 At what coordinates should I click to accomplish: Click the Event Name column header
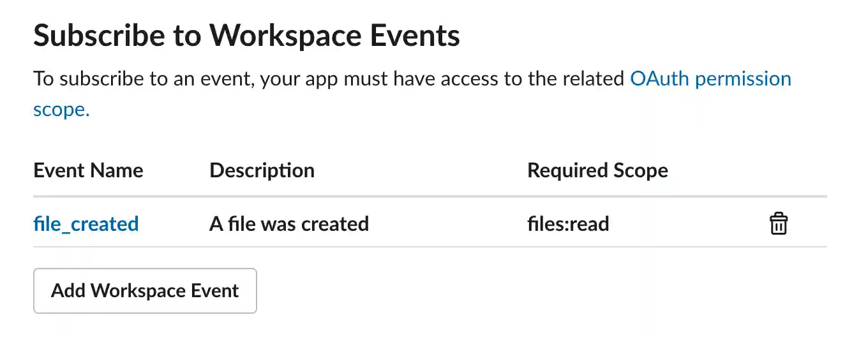[88, 170]
